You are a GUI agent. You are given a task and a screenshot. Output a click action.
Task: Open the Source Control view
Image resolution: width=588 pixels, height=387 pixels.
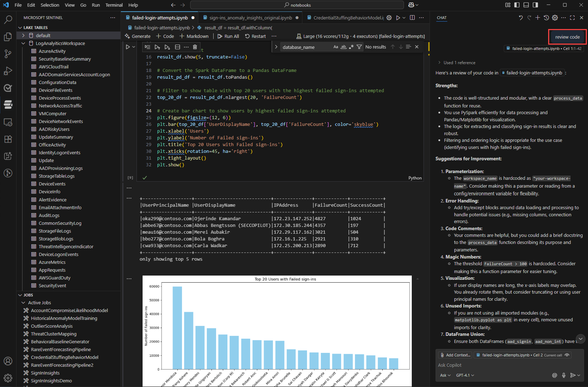[x=8, y=53]
